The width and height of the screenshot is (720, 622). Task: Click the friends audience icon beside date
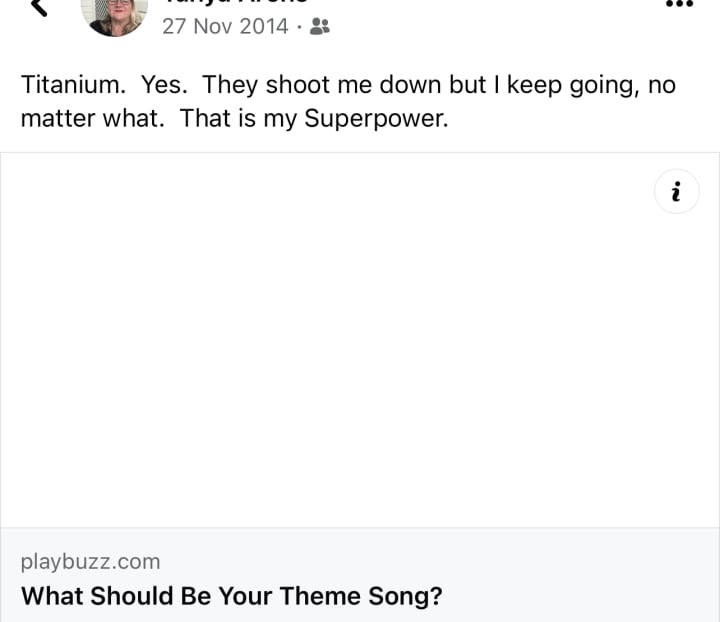point(320,27)
